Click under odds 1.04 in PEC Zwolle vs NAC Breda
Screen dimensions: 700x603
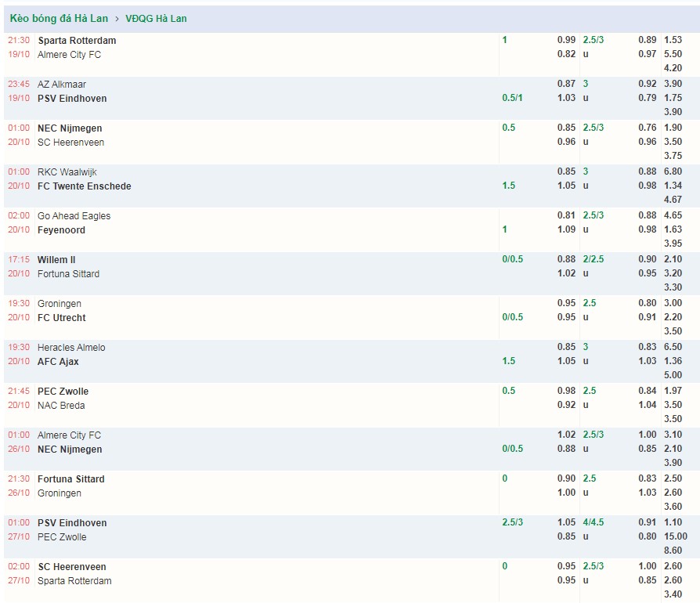pos(647,404)
